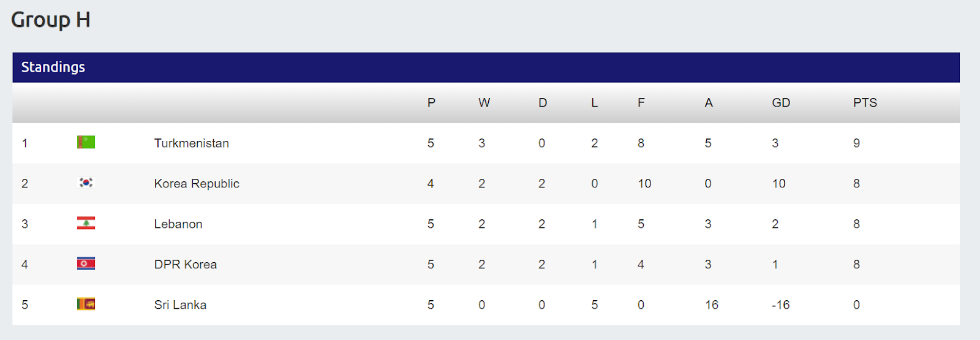Click the Standings header bar

coord(486,67)
